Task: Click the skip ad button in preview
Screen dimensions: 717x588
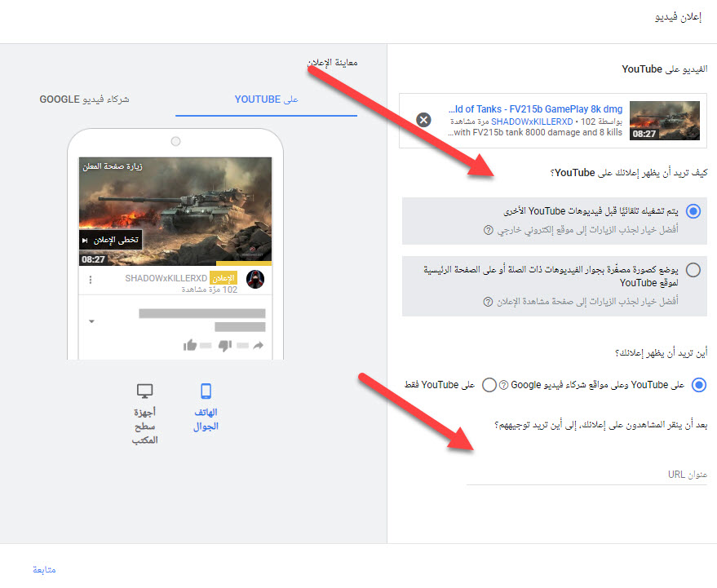Action: click(111, 240)
